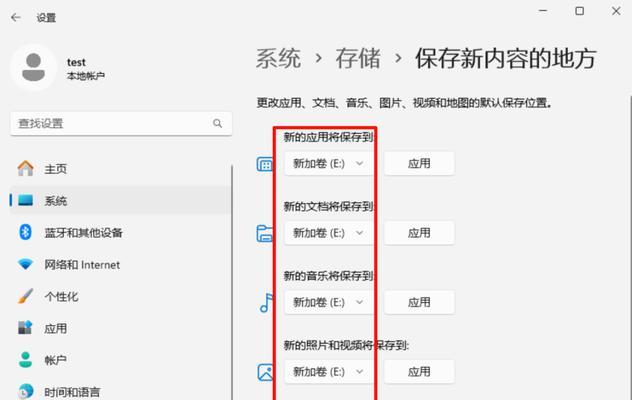
Task: Click the Wi-Fi icon for 网络和 Internet
Action: pyautogui.click(x=25, y=265)
